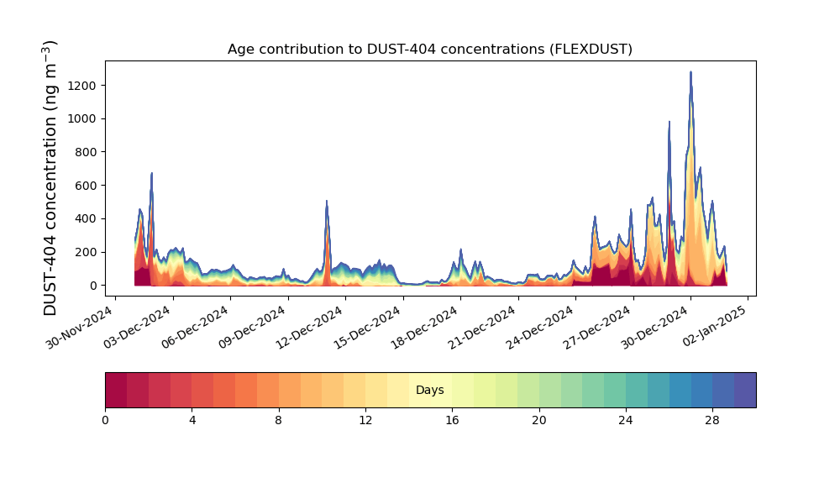Click the x-axis date 24-Dec-2024
This screenshot has height=504, width=840.
[x=539, y=328]
